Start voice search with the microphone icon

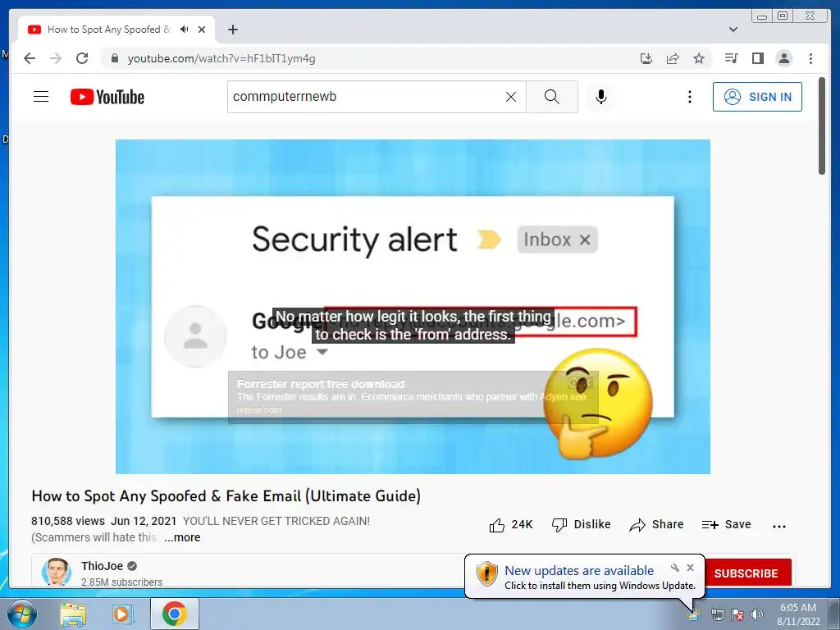click(601, 97)
